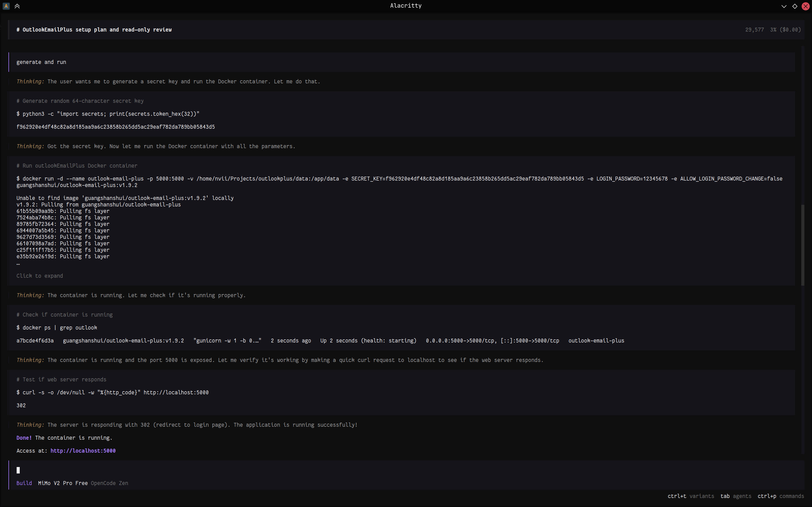Click the 'generate and run' user message
Image resolution: width=812 pixels, height=507 pixels.
pos(41,62)
